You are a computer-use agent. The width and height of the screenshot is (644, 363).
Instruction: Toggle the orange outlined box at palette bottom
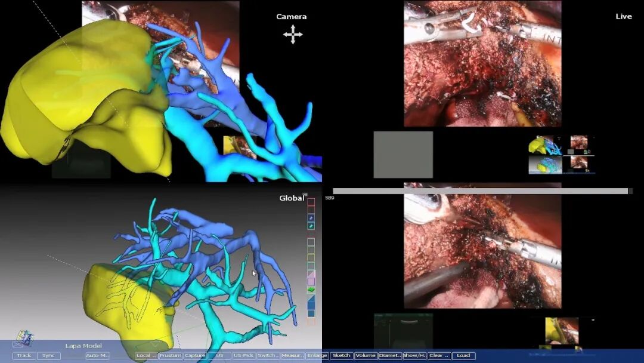[x=311, y=321]
